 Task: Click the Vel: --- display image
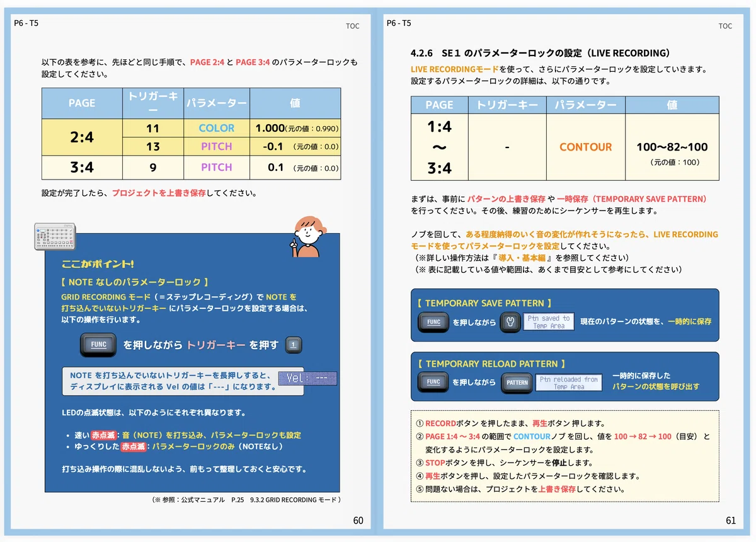307,378
